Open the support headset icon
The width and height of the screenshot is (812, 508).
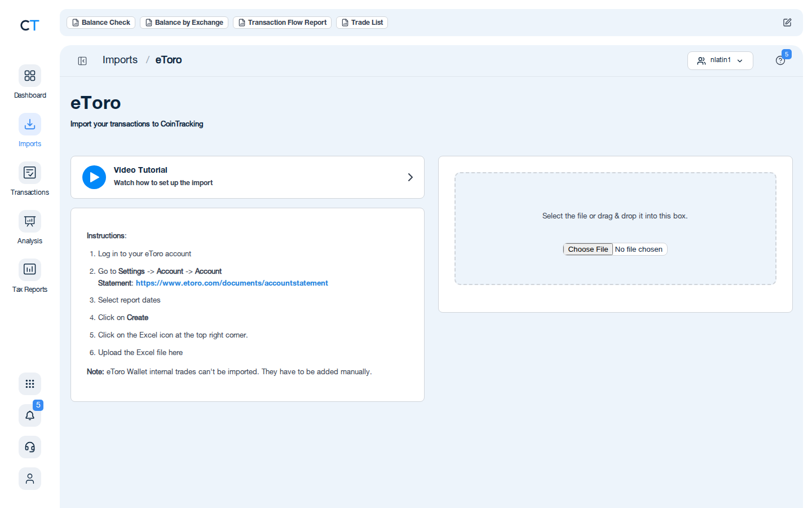pos(30,447)
